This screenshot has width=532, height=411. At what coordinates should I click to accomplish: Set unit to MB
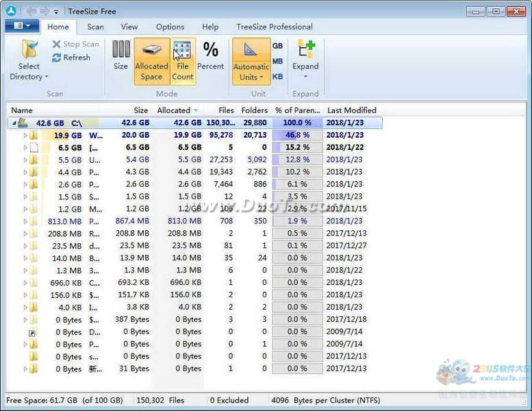tap(277, 61)
